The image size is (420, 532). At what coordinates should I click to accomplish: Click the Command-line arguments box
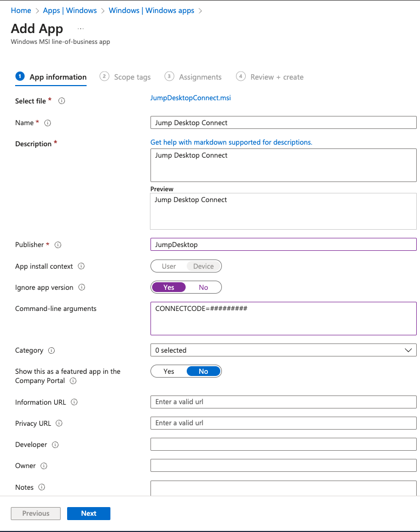[x=284, y=319]
